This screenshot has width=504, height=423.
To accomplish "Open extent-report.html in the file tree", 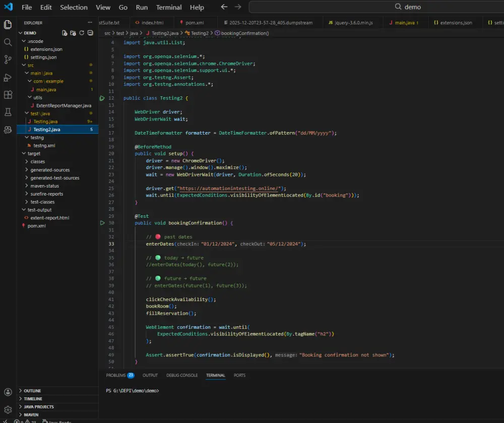I will click(50, 218).
